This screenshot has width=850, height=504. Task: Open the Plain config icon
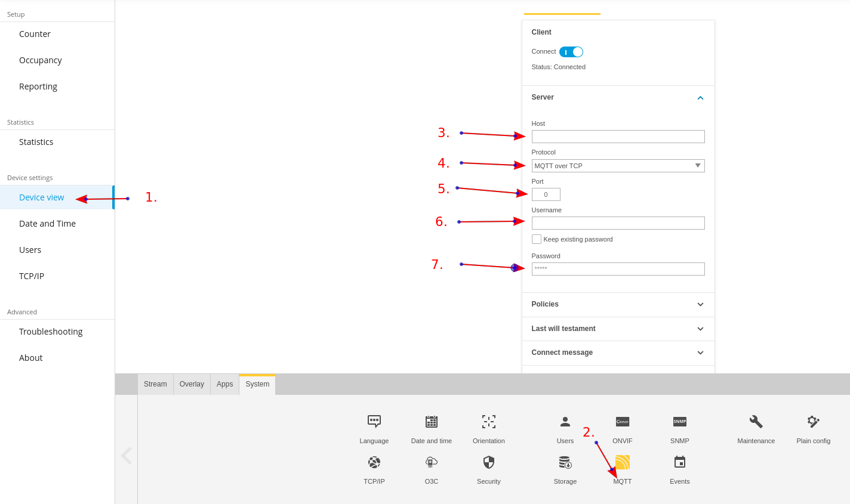[814, 422]
